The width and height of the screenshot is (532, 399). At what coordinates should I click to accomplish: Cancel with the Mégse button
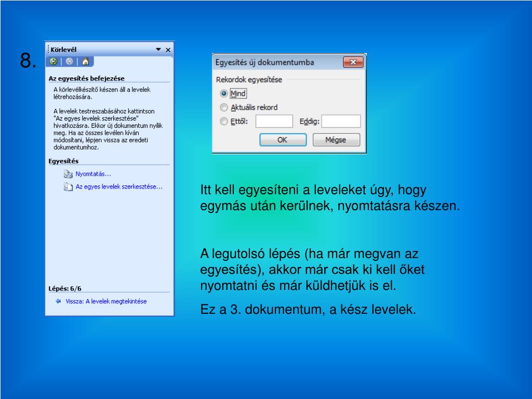pyautogui.click(x=336, y=140)
